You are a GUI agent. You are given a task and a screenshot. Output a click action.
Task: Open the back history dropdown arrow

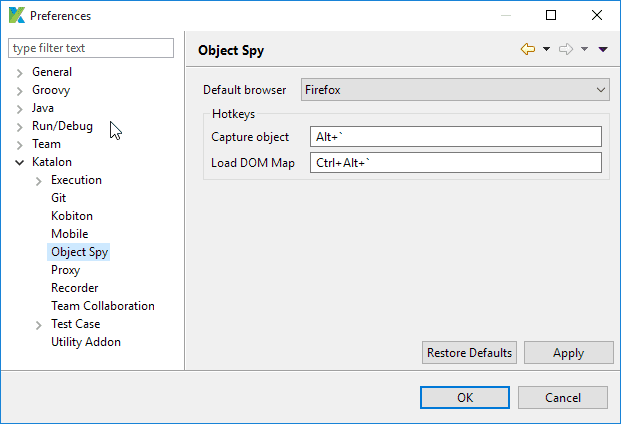click(547, 49)
